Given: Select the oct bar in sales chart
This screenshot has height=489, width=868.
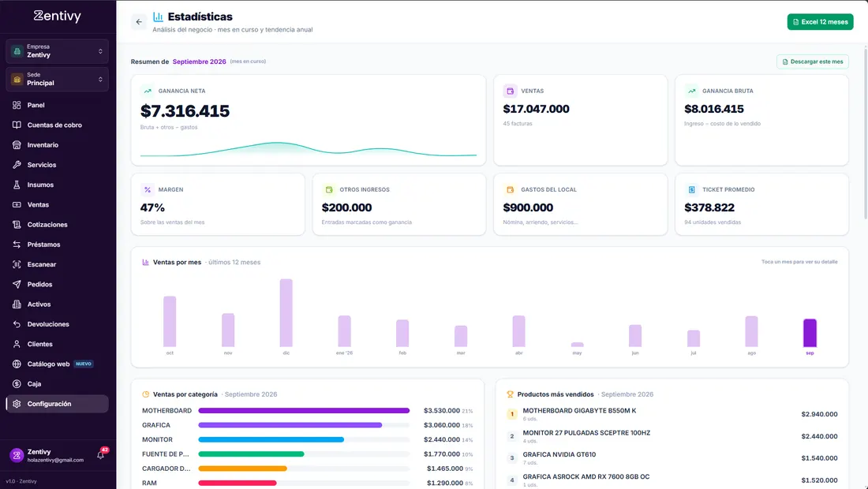Looking at the screenshot, I should point(170,322).
